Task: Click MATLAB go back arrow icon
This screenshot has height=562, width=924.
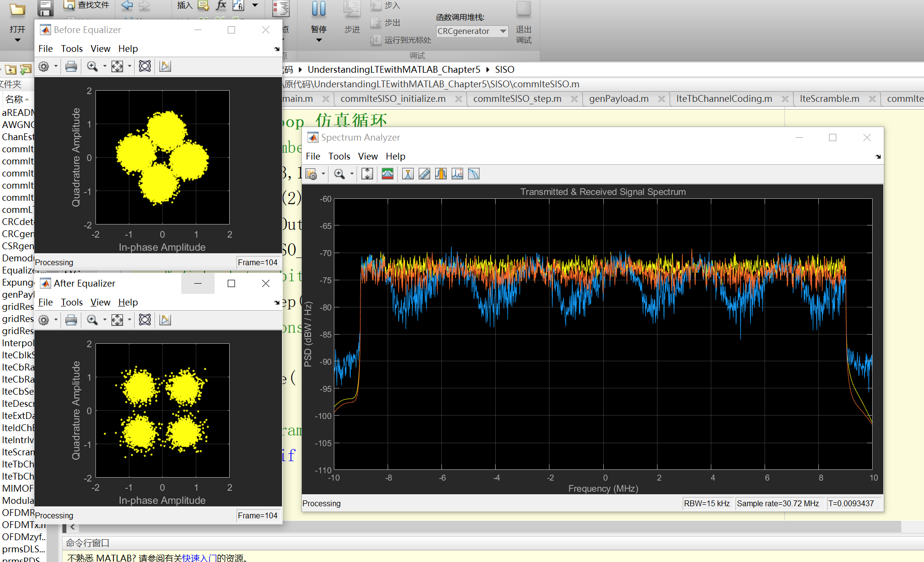Action: click(127, 5)
